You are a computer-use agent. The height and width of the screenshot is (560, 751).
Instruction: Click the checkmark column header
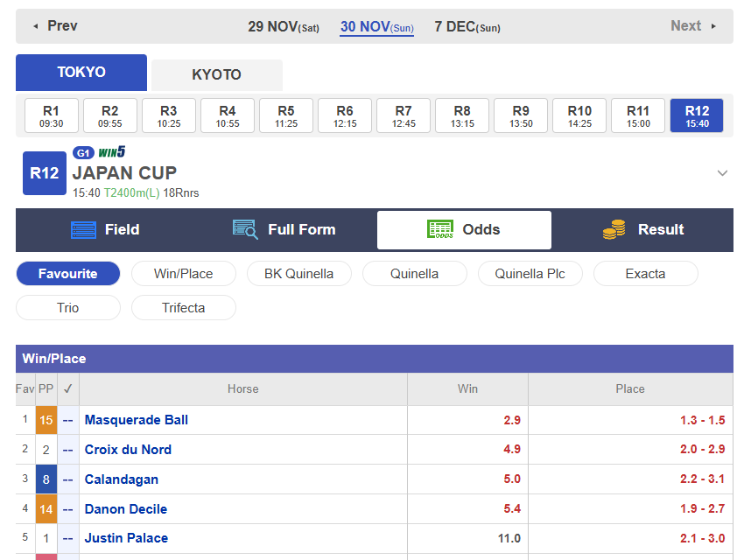click(68, 388)
